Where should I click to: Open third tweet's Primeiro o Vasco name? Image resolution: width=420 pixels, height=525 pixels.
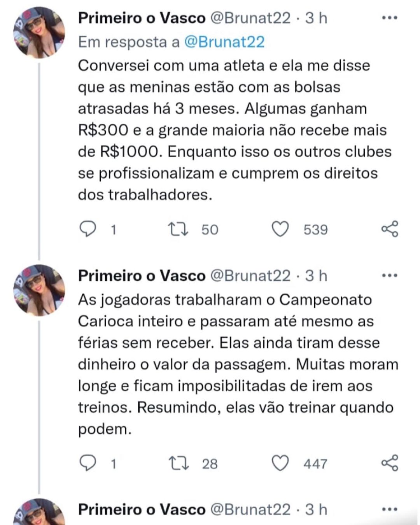tap(142, 509)
